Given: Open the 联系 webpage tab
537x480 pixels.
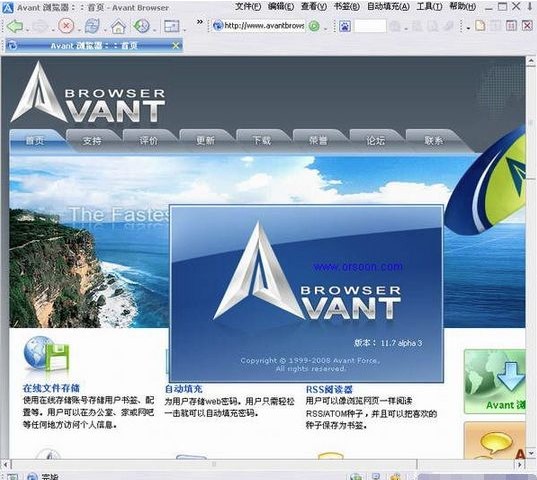Looking at the screenshot, I should (433, 140).
